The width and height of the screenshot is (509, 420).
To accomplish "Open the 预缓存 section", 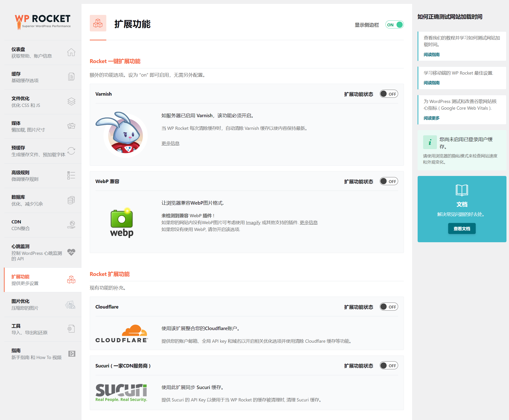I will (x=43, y=151).
